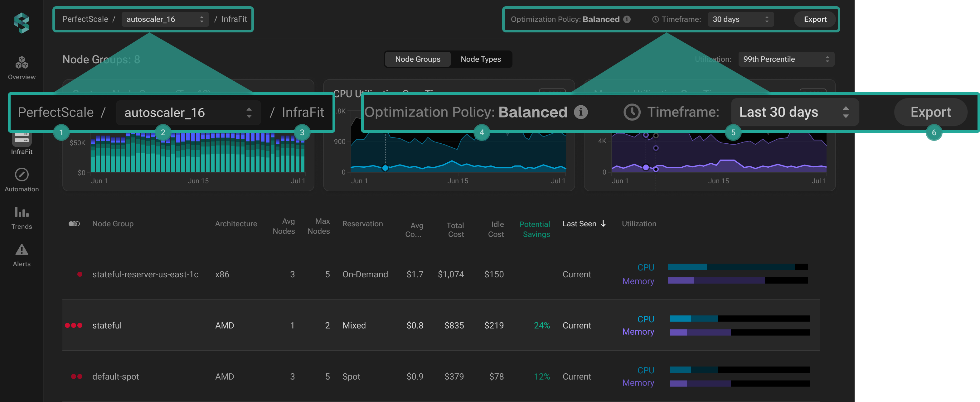980x402 pixels.
Task: Click the 24% potential savings value
Action: coord(542,325)
